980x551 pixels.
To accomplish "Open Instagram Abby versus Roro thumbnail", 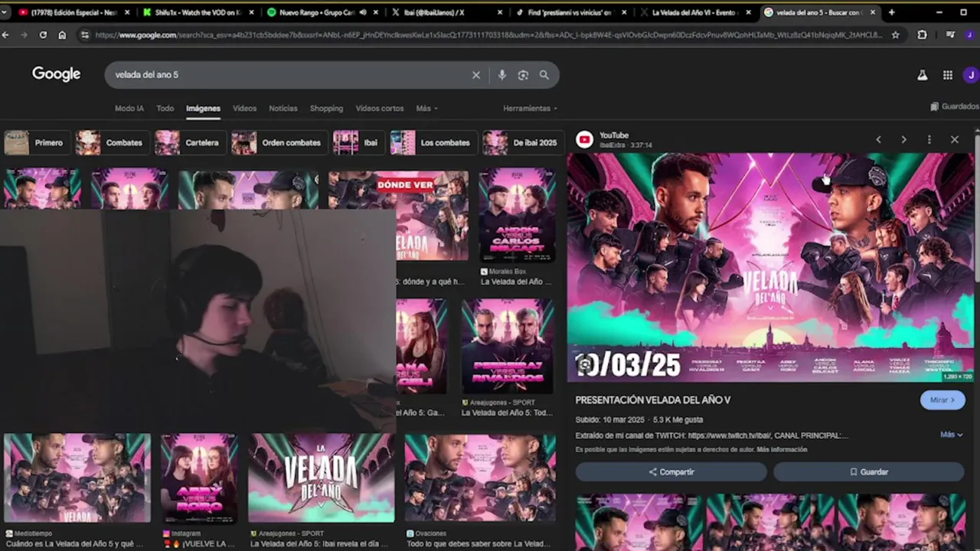I will 199,478.
